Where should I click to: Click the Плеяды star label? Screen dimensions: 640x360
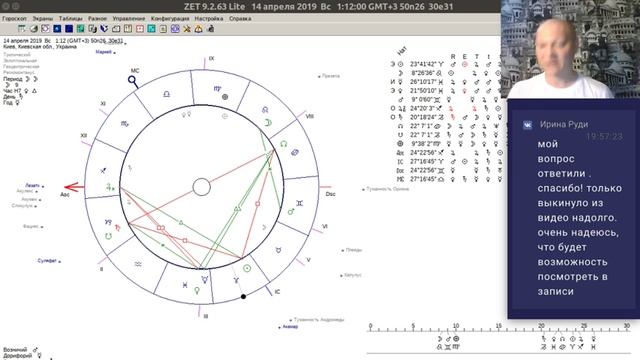pos(354,250)
